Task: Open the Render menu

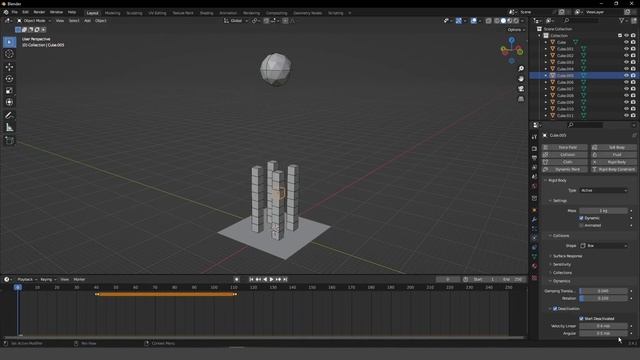Action: [39, 12]
